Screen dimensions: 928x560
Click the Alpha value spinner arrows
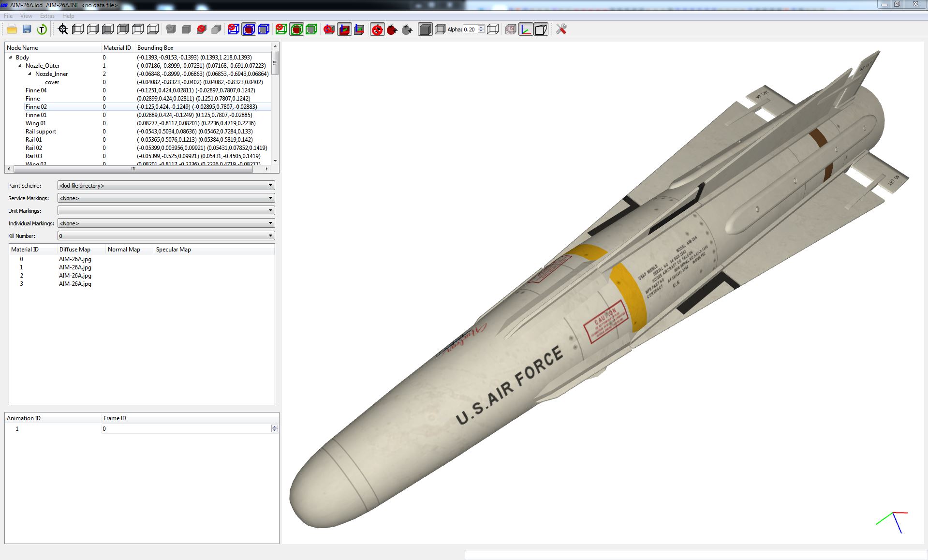(x=481, y=29)
